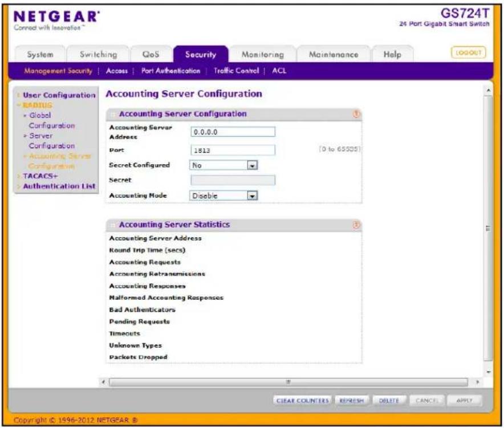Click the Packets Dropped label
Screen dimensions: 504x428
click(138, 357)
